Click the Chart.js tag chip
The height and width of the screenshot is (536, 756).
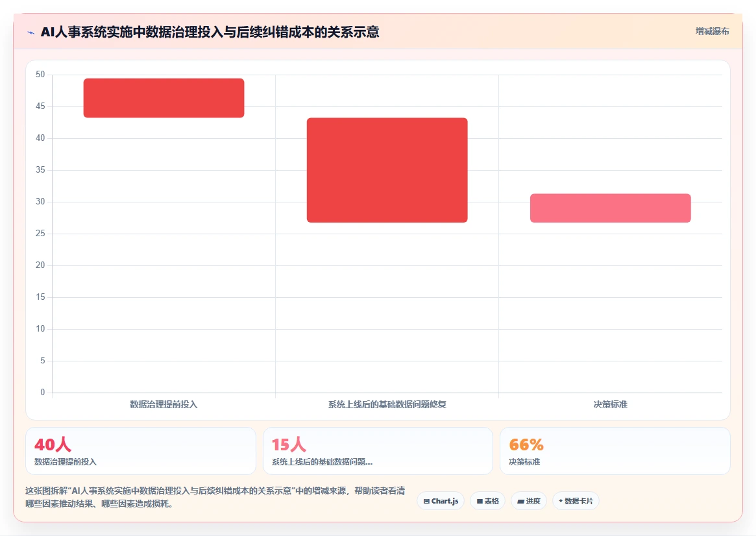441,501
